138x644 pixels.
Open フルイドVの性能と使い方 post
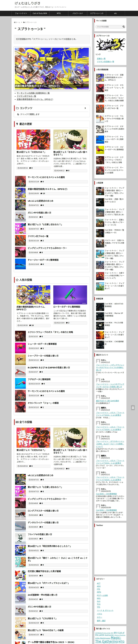[40, 534]
